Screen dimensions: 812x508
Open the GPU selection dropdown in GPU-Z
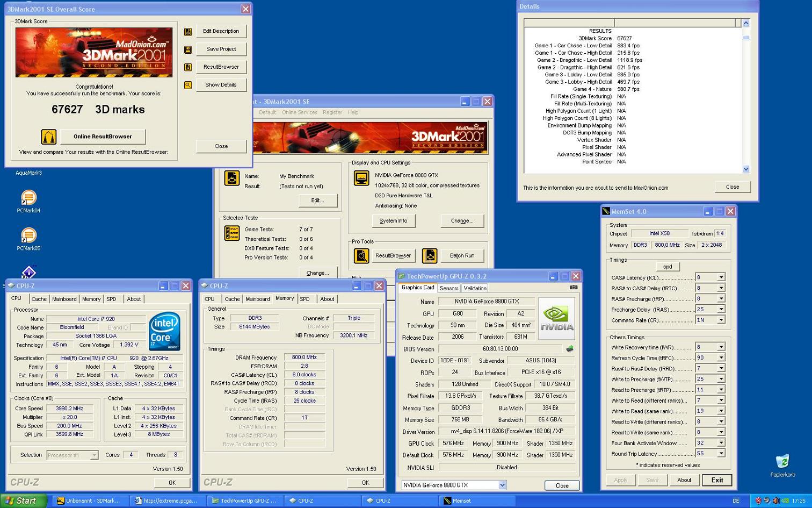502,485
